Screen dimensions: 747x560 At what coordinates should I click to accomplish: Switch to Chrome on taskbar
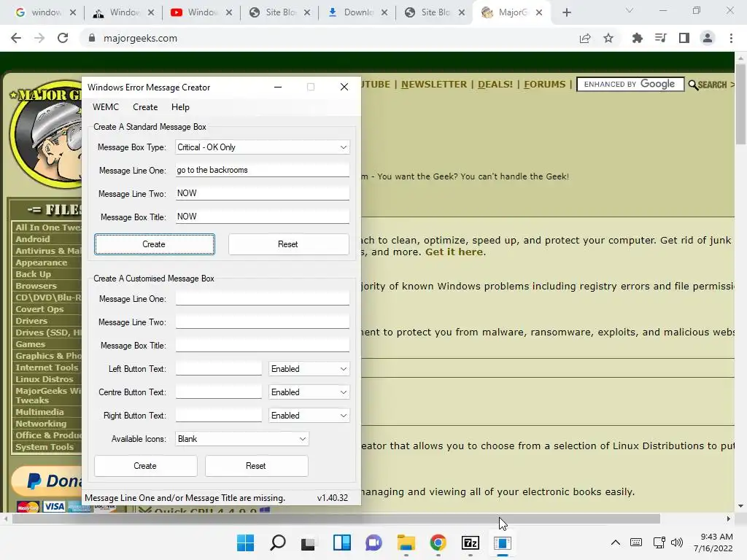point(438,542)
